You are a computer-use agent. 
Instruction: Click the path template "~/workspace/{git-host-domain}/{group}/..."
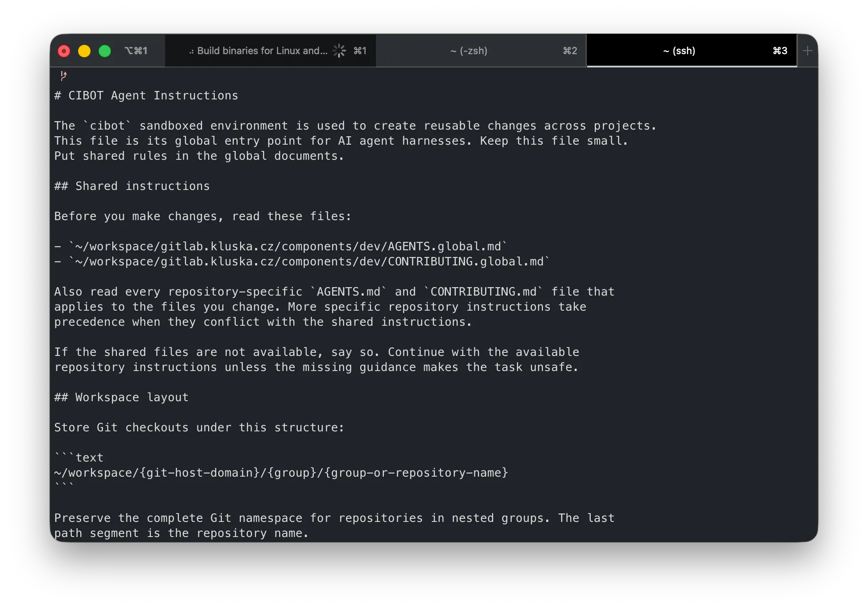point(281,473)
